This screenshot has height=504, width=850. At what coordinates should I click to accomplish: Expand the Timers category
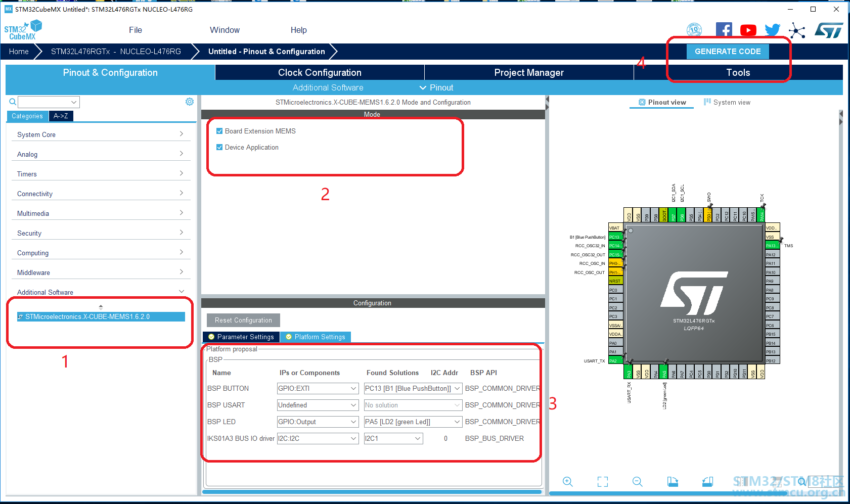click(101, 174)
